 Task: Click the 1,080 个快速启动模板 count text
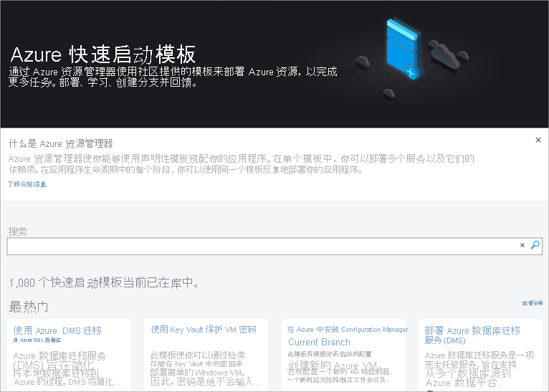[104, 282]
